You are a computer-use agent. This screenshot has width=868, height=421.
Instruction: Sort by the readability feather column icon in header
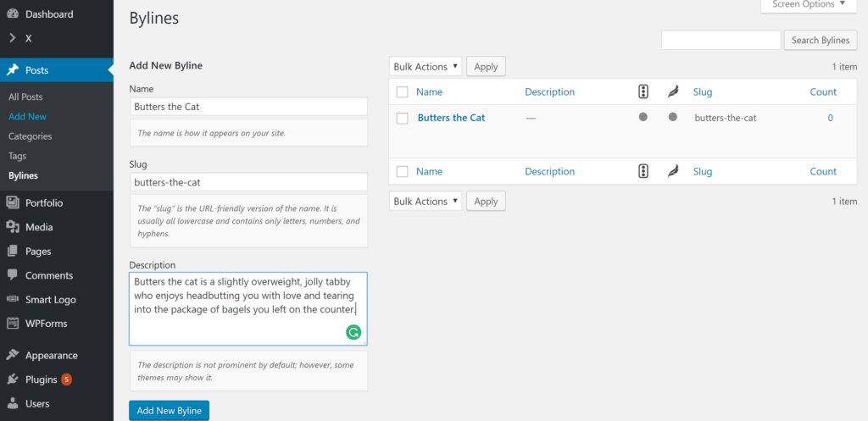(672, 91)
